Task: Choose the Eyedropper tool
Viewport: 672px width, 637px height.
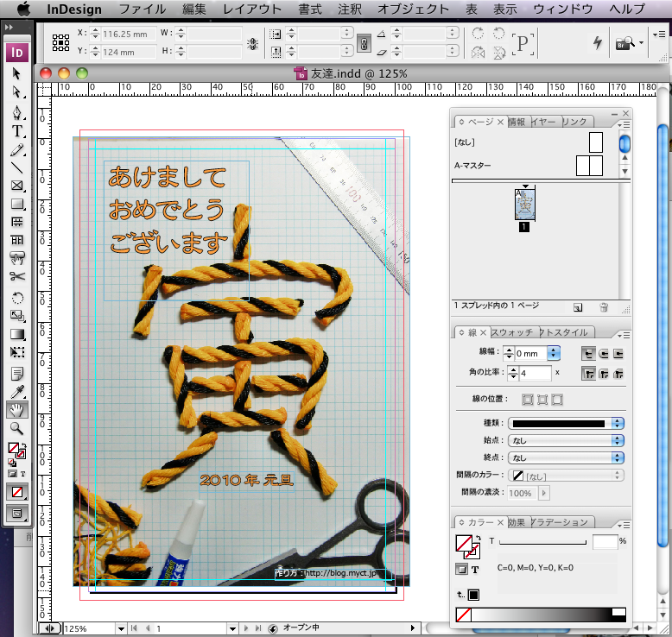Action: click(16, 391)
